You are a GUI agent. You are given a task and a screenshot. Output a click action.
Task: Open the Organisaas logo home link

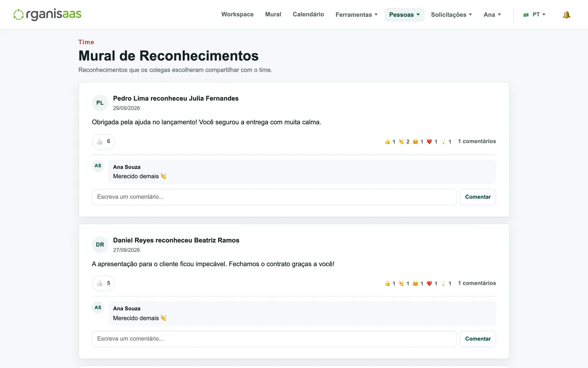pyautogui.click(x=47, y=14)
